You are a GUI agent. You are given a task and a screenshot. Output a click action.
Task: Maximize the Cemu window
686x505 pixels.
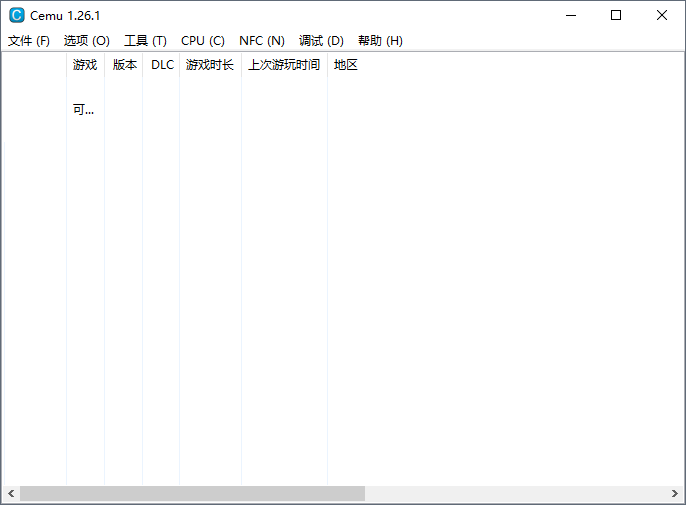[616, 15]
